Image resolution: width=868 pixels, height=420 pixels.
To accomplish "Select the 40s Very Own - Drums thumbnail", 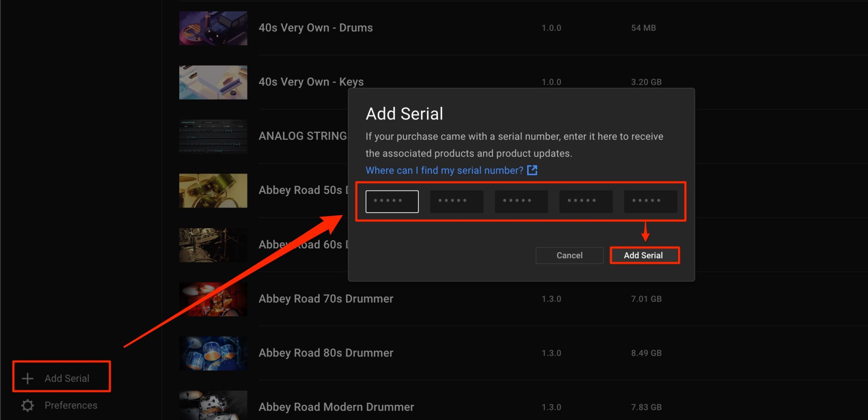I will 213,28.
